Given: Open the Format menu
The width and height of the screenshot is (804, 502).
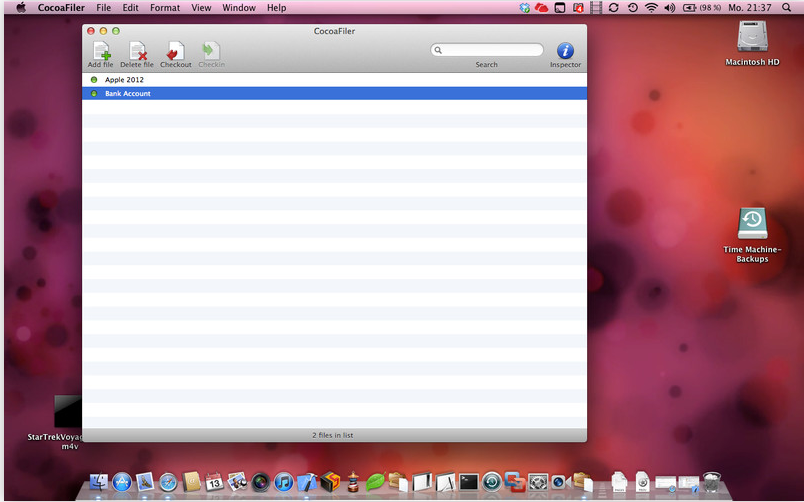Looking at the screenshot, I should coord(165,8).
